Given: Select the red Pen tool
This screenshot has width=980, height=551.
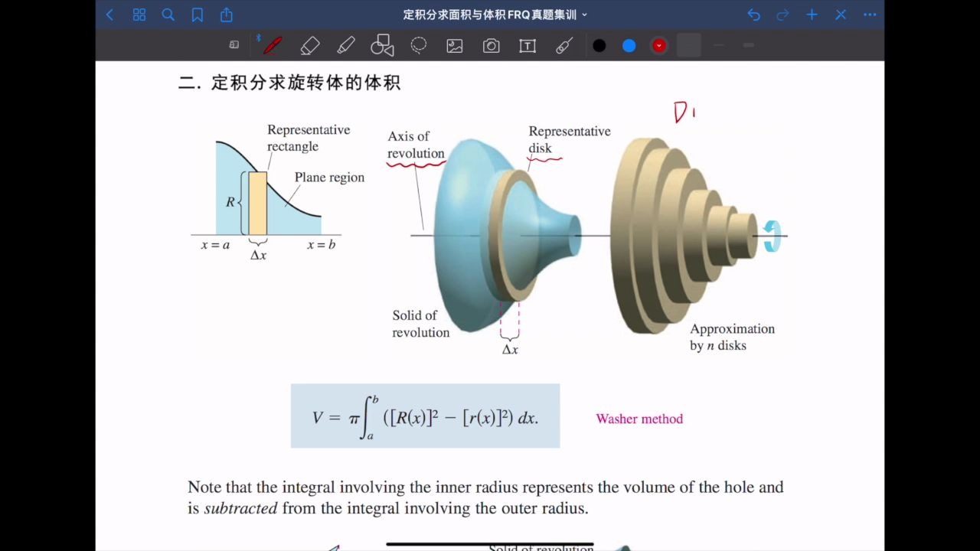Looking at the screenshot, I should tap(272, 45).
